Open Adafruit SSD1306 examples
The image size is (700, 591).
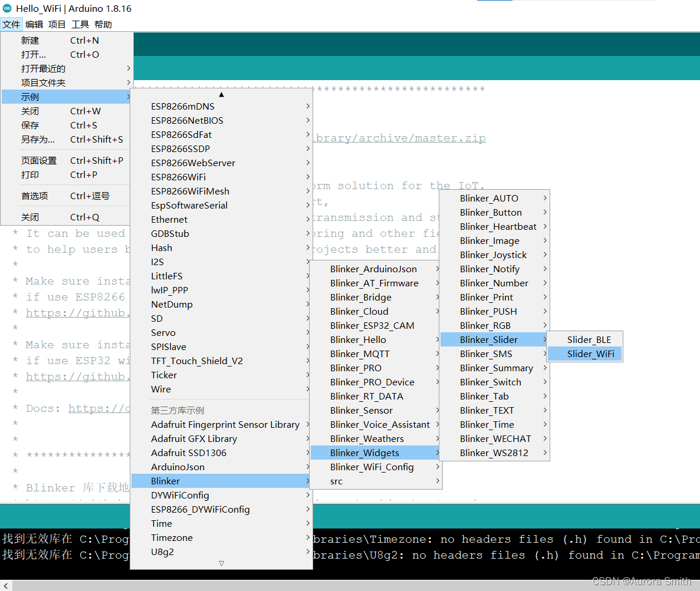point(221,453)
